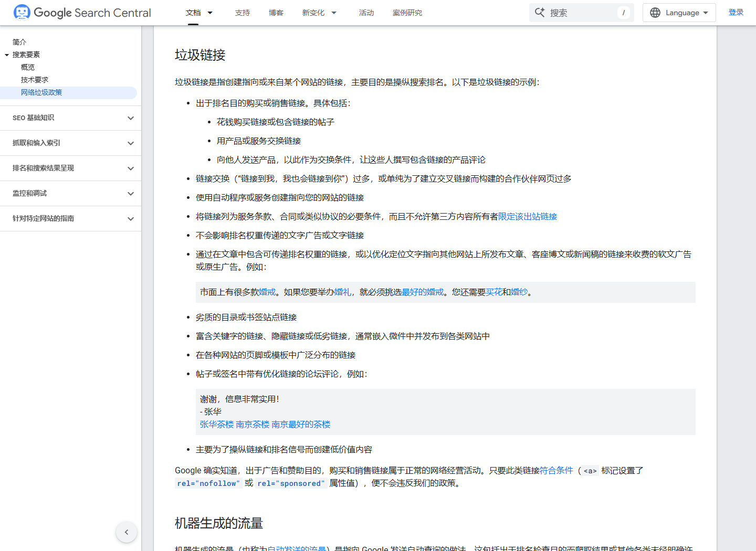This screenshot has width=756, height=551.
Task: Open the 限定该出站链接 link
Action: click(x=528, y=217)
